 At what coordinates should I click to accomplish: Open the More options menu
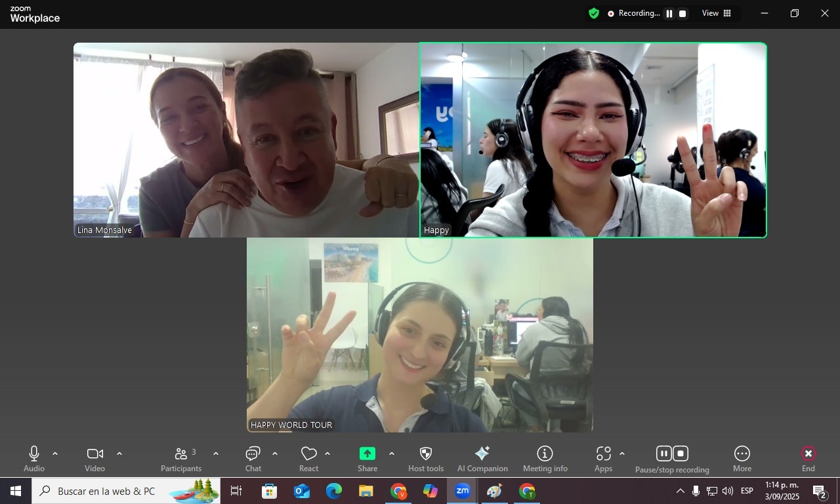pyautogui.click(x=742, y=458)
